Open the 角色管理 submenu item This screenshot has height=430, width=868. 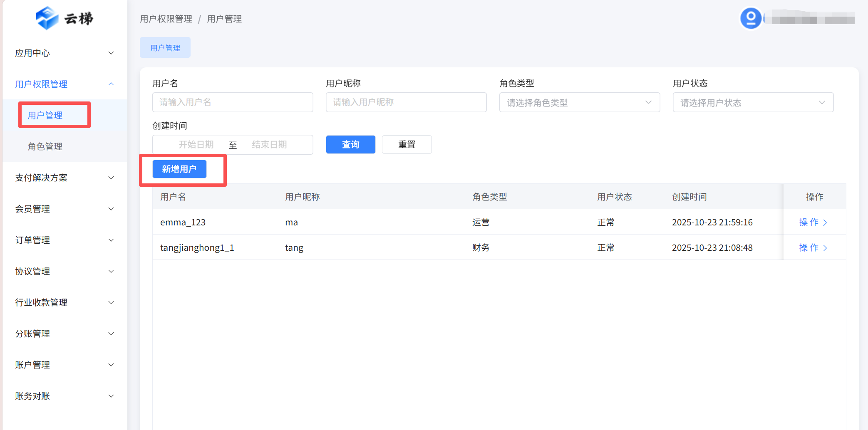coord(45,147)
